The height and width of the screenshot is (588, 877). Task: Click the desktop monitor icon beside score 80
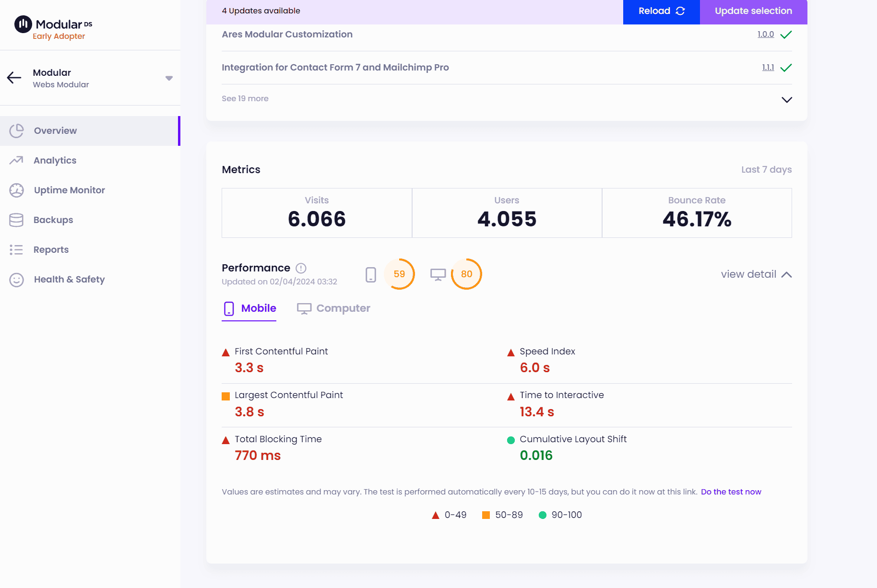(438, 275)
